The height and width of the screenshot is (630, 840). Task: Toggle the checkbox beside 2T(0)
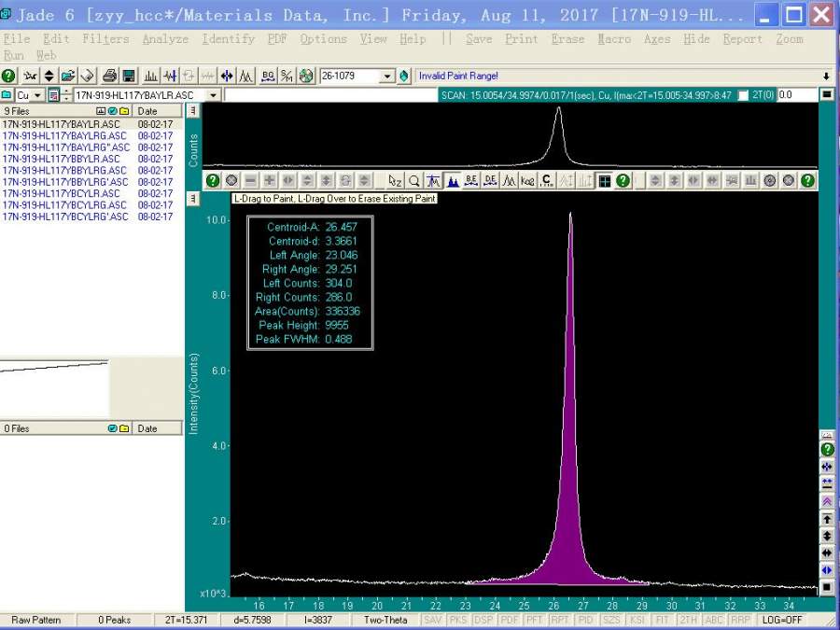(x=743, y=95)
